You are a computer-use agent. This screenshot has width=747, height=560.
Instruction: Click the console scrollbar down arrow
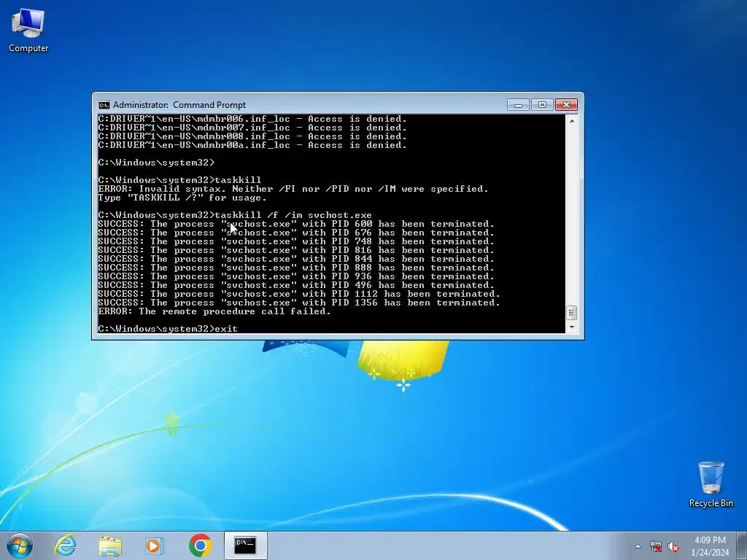(x=572, y=327)
